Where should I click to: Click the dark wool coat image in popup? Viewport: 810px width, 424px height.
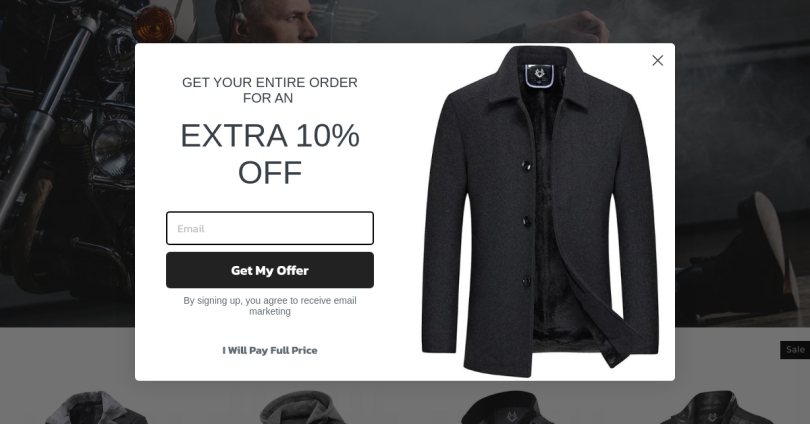pyautogui.click(x=540, y=212)
